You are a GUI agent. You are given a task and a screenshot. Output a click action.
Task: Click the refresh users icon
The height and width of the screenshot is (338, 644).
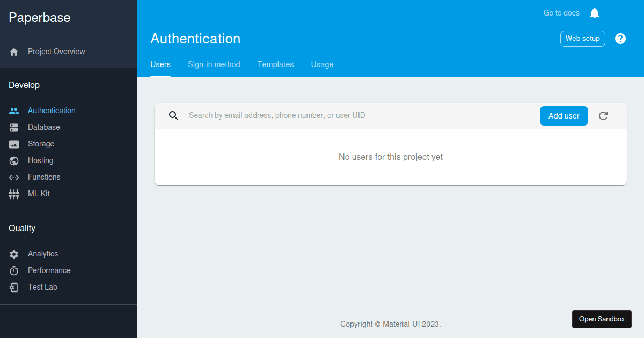click(x=603, y=116)
